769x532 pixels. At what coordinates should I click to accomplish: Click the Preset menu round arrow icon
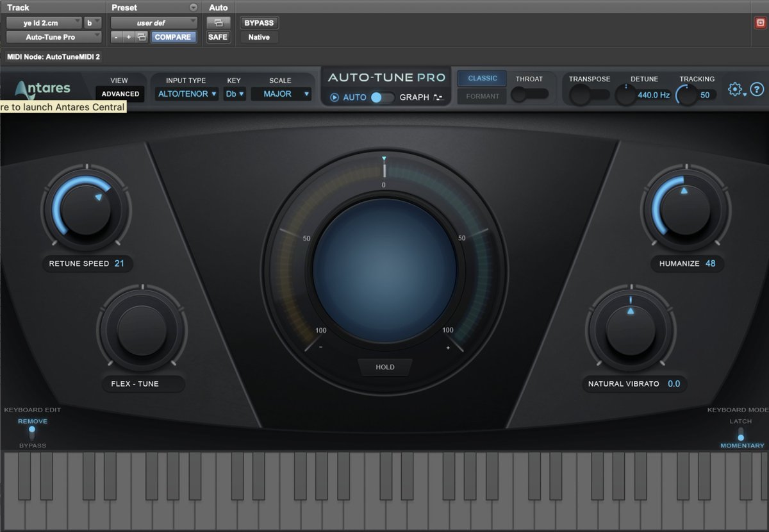coord(194,8)
